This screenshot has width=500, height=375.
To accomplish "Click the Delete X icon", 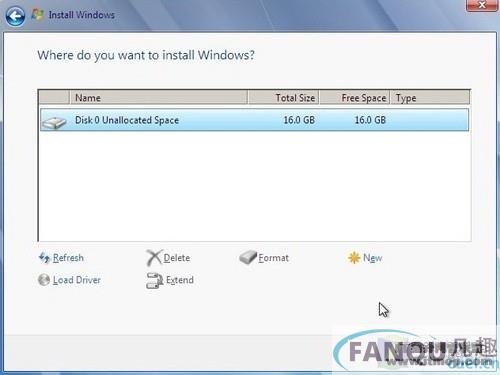I will tap(154, 258).
